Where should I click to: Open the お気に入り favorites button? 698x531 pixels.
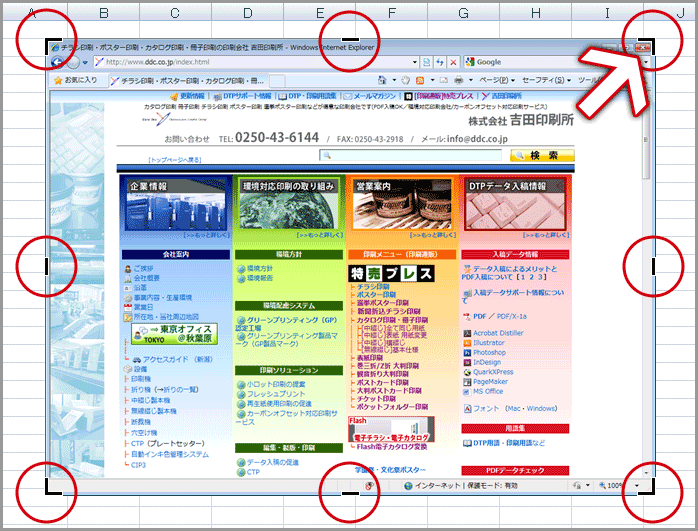click(75, 80)
